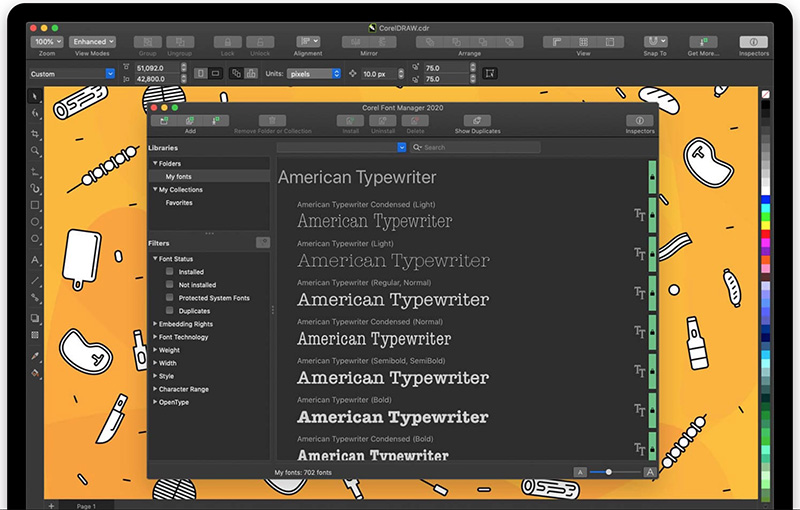Click the Delete icon in Font Manager
The image size is (800, 510).
(x=415, y=121)
